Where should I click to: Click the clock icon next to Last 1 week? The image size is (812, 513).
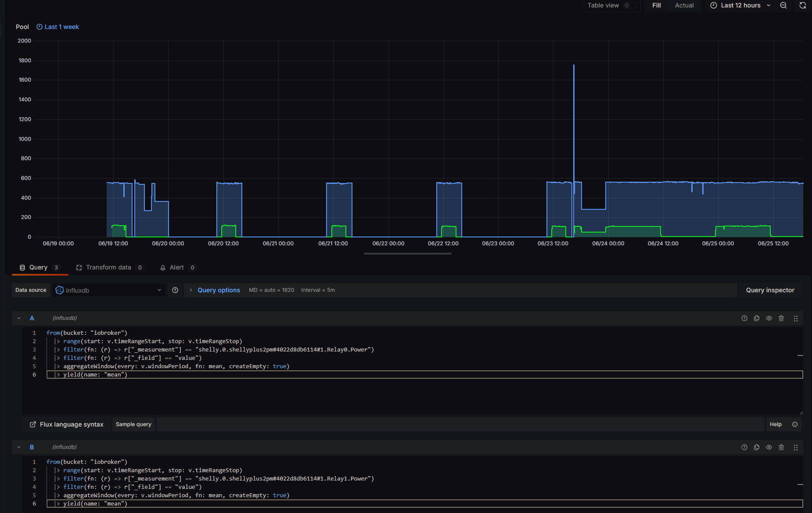pos(40,27)
